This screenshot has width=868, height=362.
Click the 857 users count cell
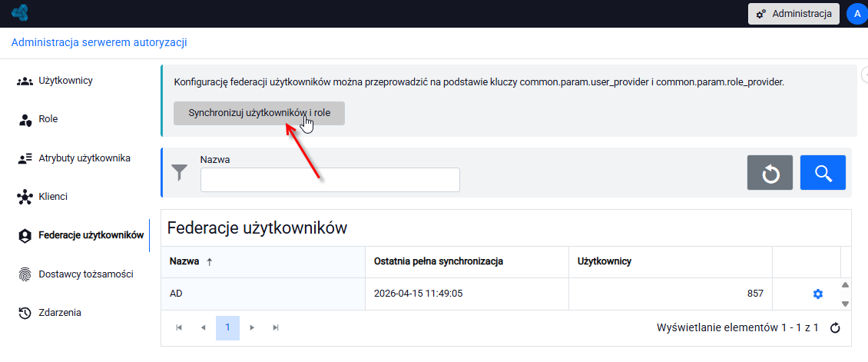coord(671,294)
